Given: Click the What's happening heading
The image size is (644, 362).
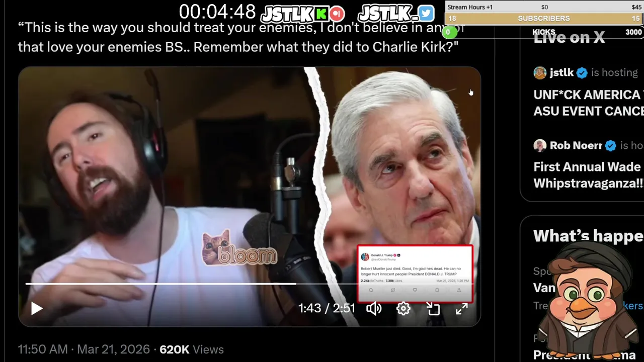Looking at the screenshot, I should click(588, 236).
